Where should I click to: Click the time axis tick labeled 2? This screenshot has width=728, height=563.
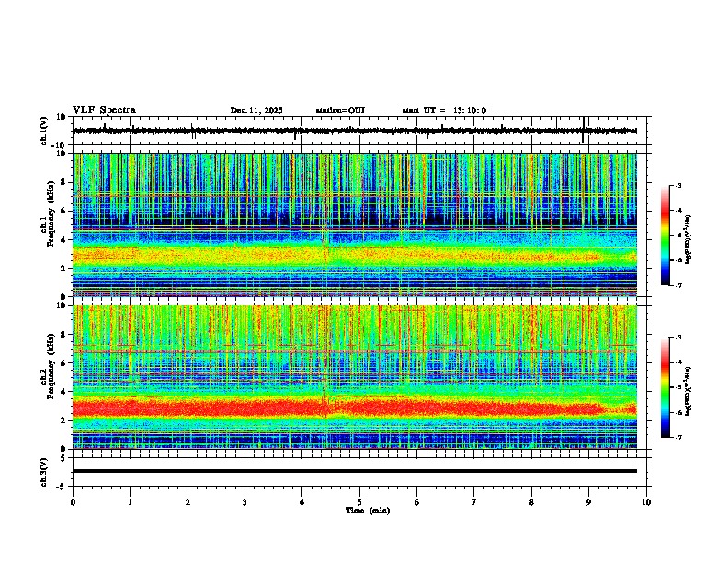point(188,502)
